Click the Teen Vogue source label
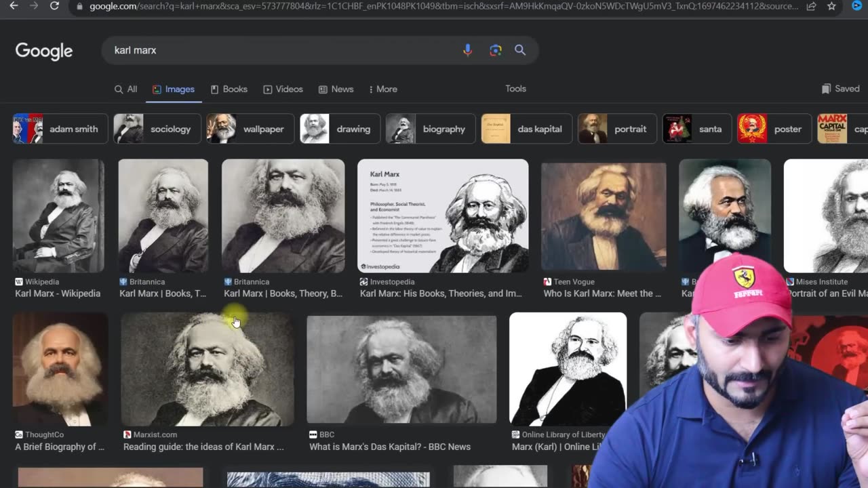The image size is (868, 488). 574,282
